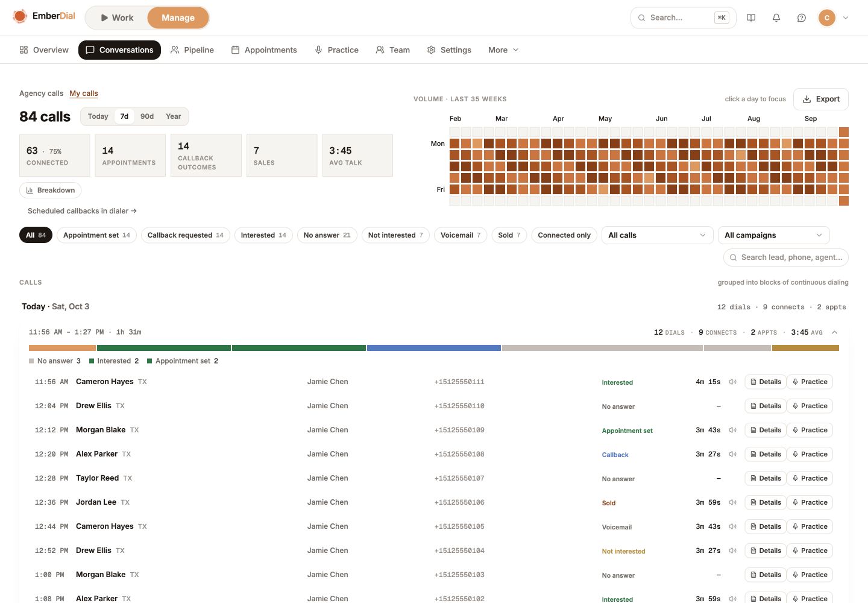Filter calls by Appointment set

coord(96,235)
